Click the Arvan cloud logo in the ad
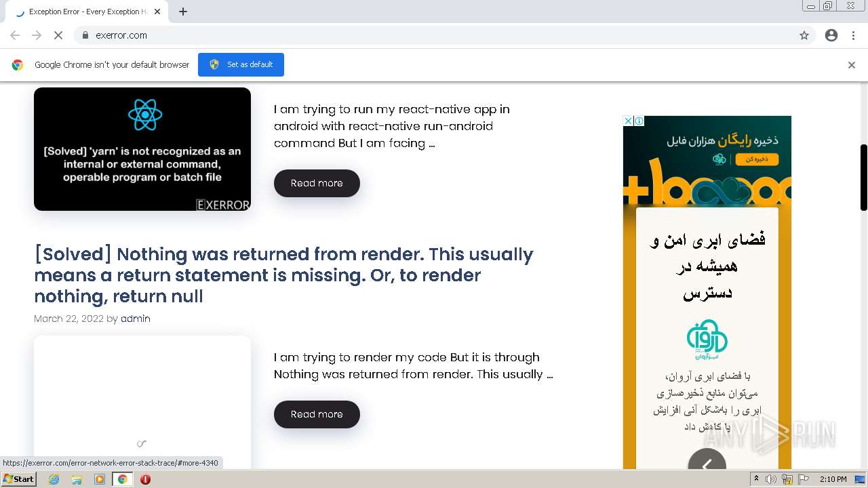This screenshot has height=488, width=868. (x=707, y=340)
